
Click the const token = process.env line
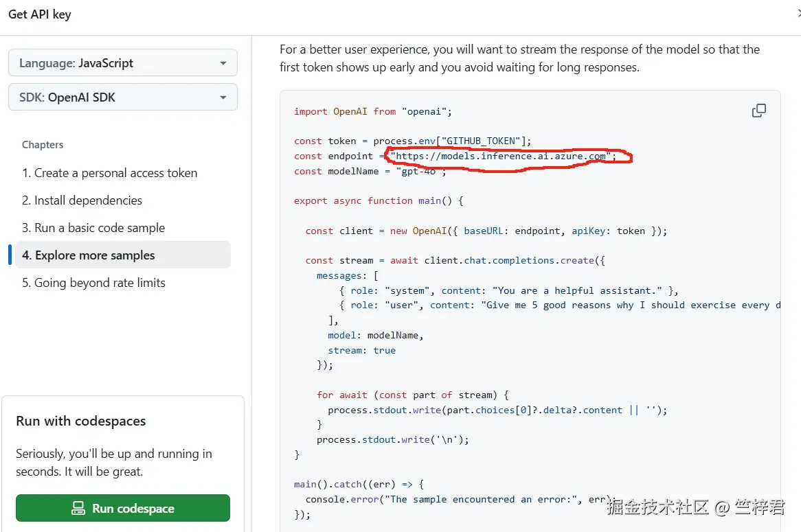tap(413, 141)
